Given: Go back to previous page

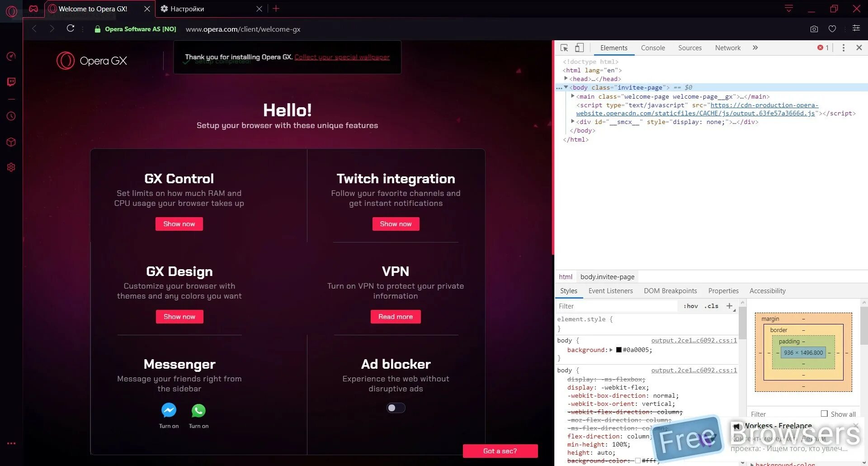Looking at the screenshot, I should [x=34, y=29].
